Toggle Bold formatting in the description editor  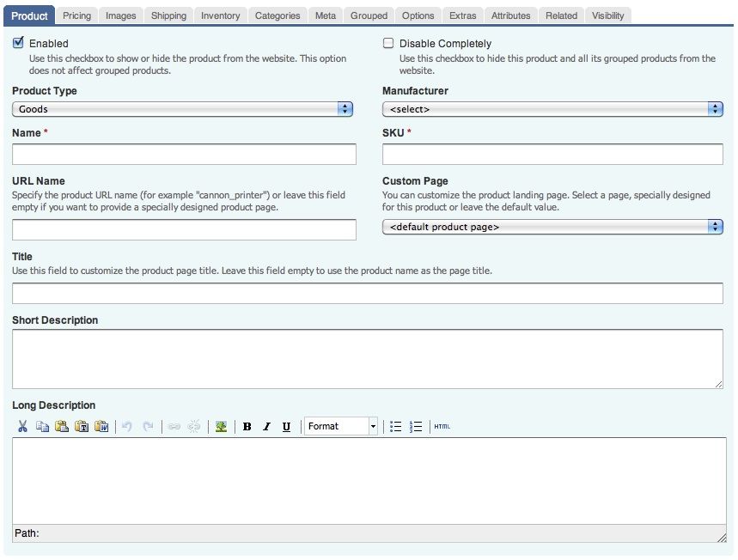click(x=247, y=426)
